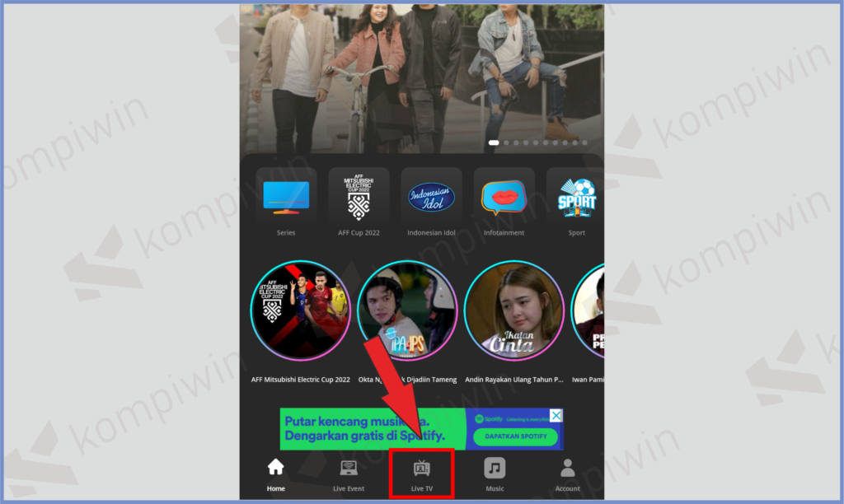Viewport: 844px width, 504px height.
Task: Click the 'Infotainment' category label
Action: click(x=504, y=233)
